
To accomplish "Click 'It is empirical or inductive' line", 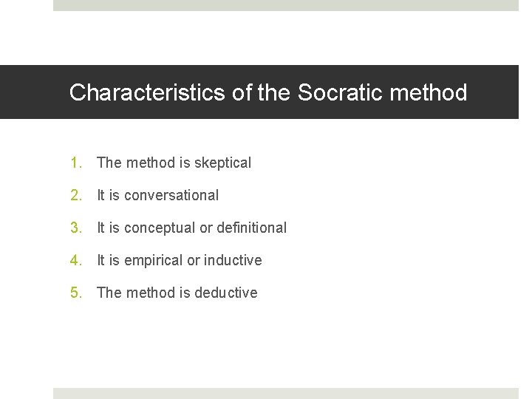I will [179, 260].
